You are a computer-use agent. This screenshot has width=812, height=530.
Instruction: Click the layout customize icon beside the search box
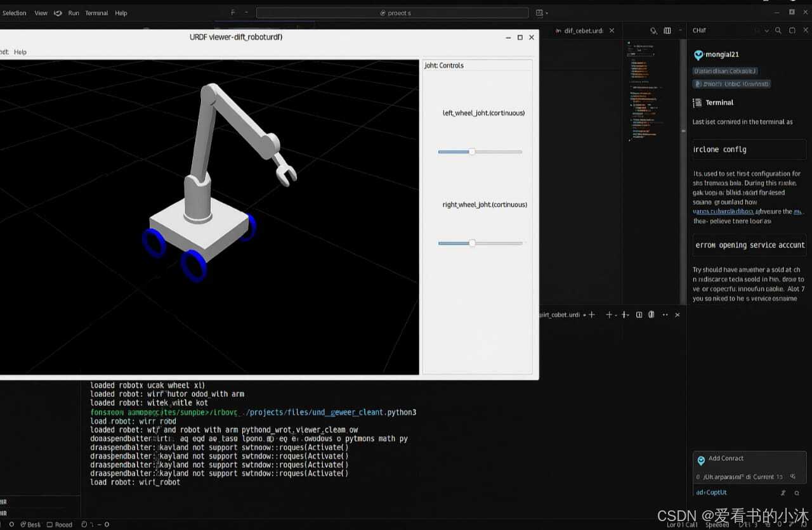[539, 13]
